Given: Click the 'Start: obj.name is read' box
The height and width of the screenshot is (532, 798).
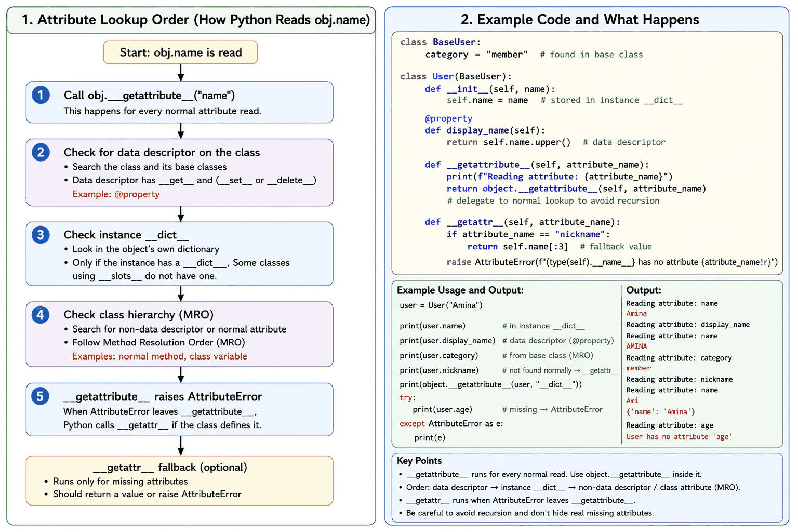Looking at the screenshot, I should tap(180, 52).
